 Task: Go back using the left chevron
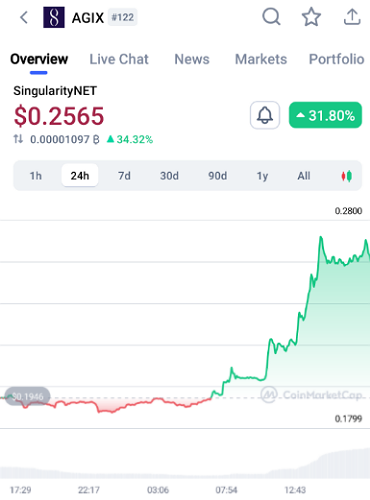[24, 17]
